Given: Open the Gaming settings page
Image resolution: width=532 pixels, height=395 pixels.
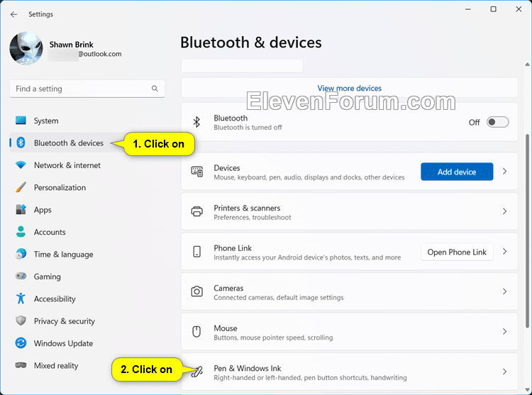Looking at the screenshot, I should click(47, 277).
